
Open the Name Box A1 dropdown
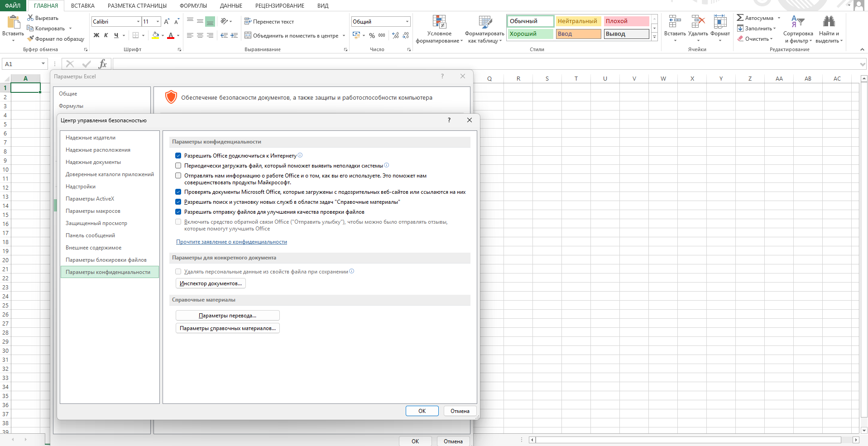tap(43, 64)
